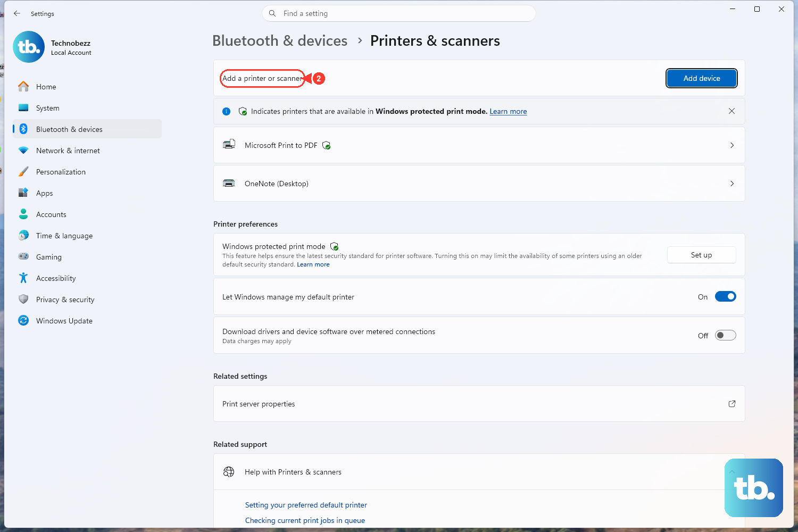Go to System settings
The image size is (798, 532).
click(x=87, y=108)
